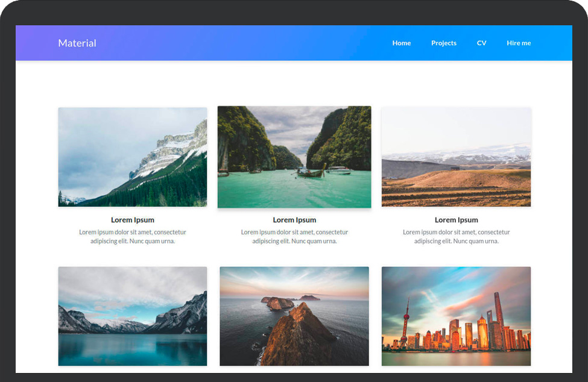
Task: Click Lorem Ipsum title under desert hills photo
Action: click(x=456, y=220)
